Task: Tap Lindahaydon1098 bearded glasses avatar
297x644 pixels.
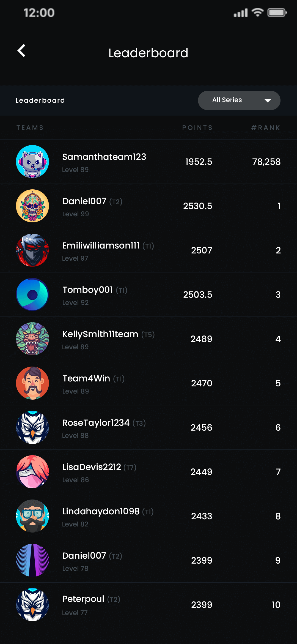Action: 32,516
